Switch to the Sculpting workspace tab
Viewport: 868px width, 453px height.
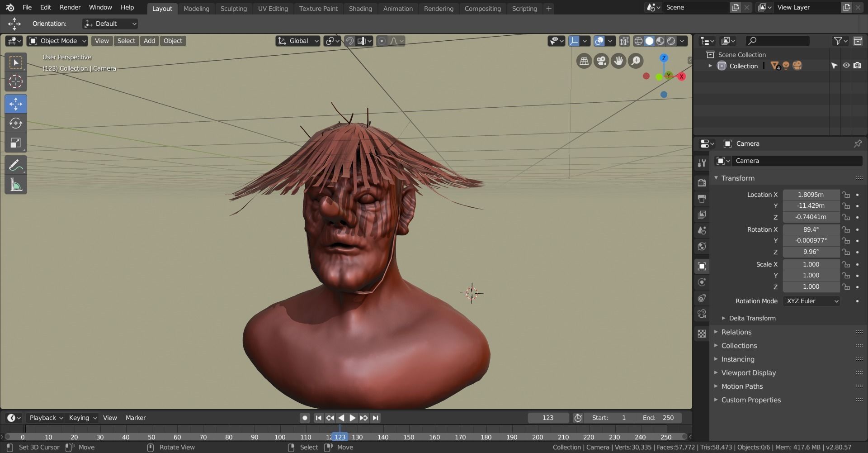(233, 9)
